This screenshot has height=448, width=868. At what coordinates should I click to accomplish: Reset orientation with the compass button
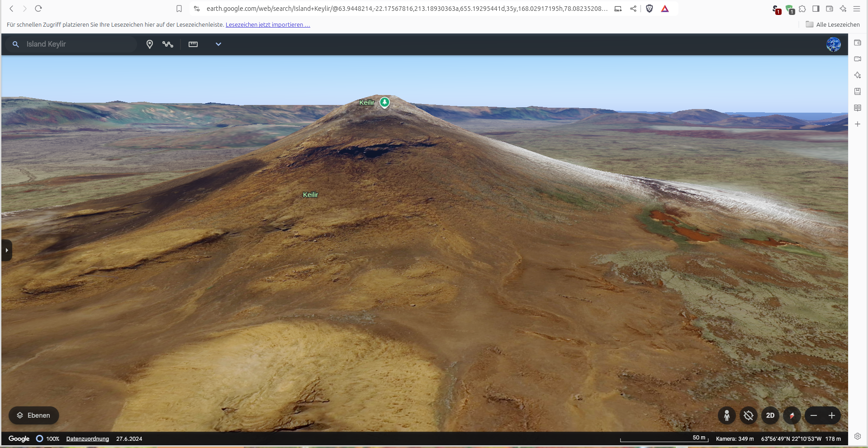(792, 415)
